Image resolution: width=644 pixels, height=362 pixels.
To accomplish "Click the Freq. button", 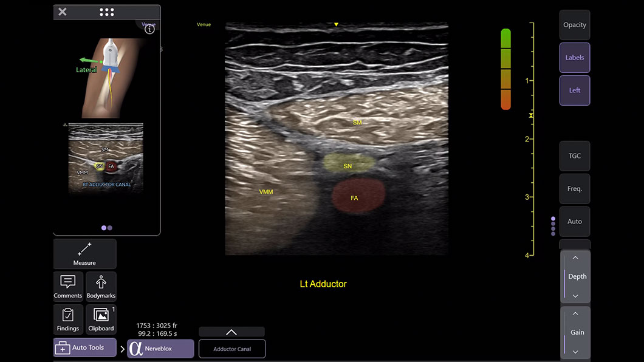I will [574, 189].
